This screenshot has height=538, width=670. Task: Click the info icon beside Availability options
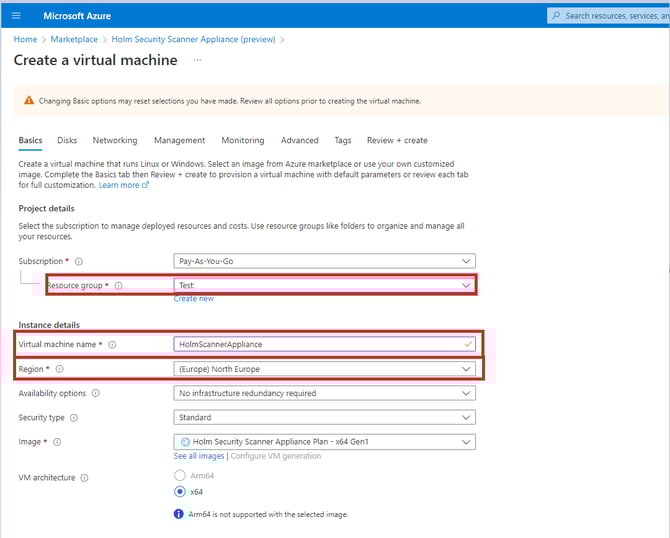click(x=95, y=393)
